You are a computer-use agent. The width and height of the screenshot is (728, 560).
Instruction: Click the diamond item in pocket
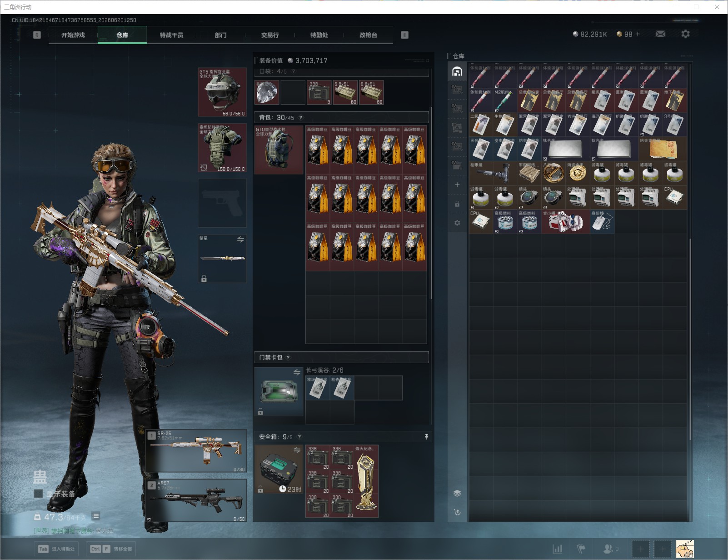[267, 93]
